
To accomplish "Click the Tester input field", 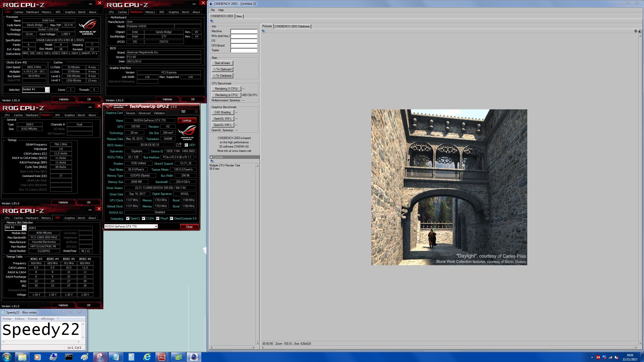I will coord(244,50).
